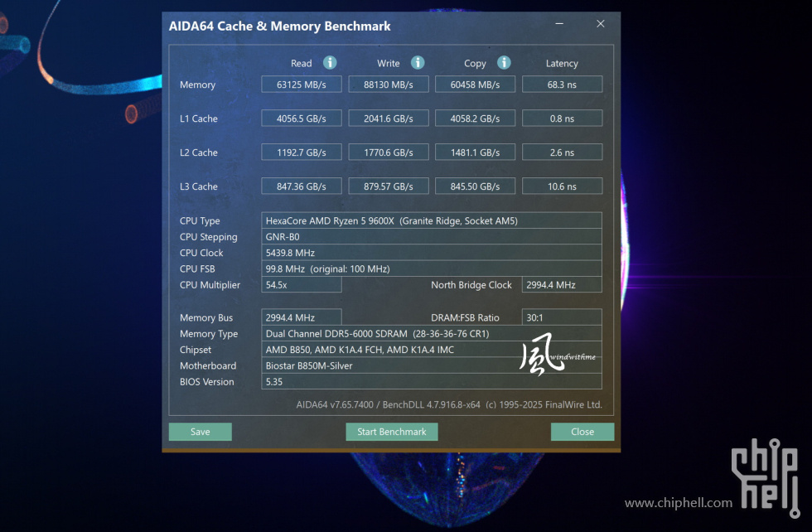The image size is (812, 532).
Task: Minimize the AIDA64 benchmark window
Action: [x=559, y=24]
